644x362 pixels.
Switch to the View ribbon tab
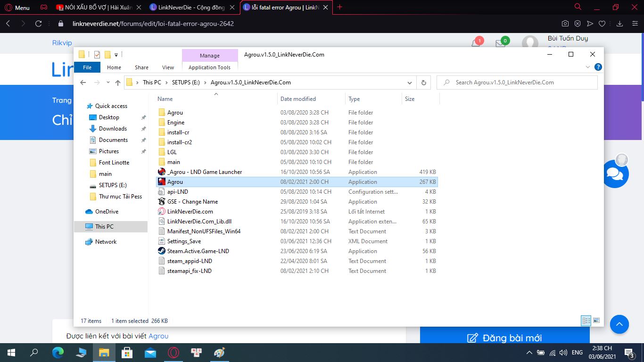168,67
